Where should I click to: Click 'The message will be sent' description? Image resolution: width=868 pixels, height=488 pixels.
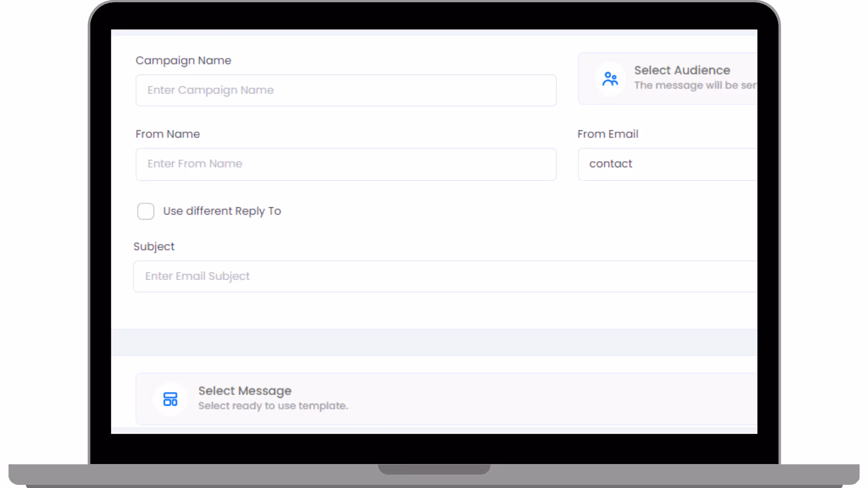pyautogui.click(x=694, y=85)
